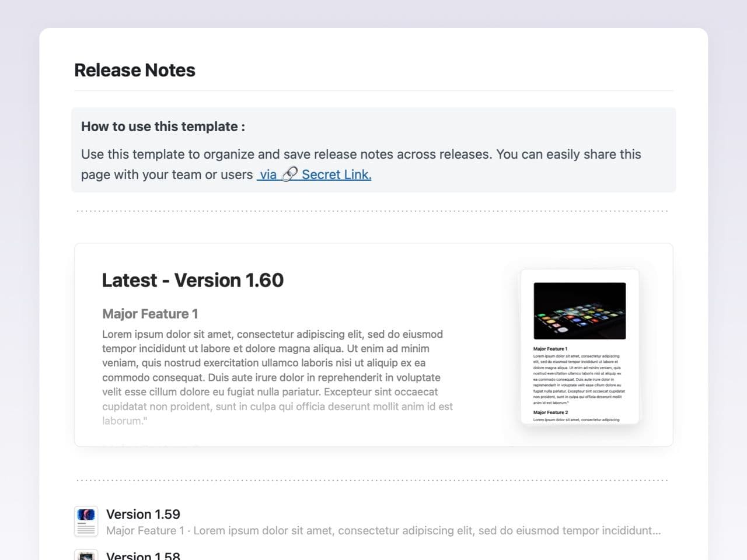This screenshot has width=747, height=560.
Task: Click Major Feature 2 text in the preview thumbnail
Action: 550,412
